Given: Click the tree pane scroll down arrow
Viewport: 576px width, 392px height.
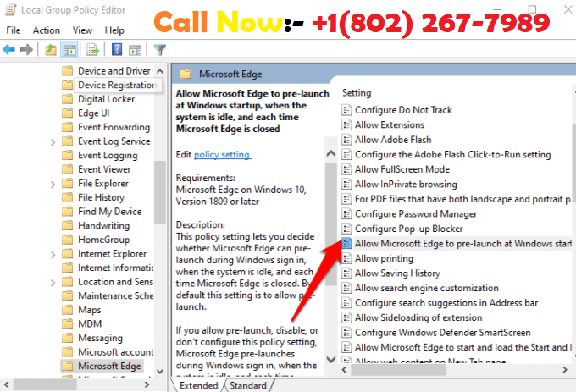Looking at the screenshot, I should pos(160,372).
